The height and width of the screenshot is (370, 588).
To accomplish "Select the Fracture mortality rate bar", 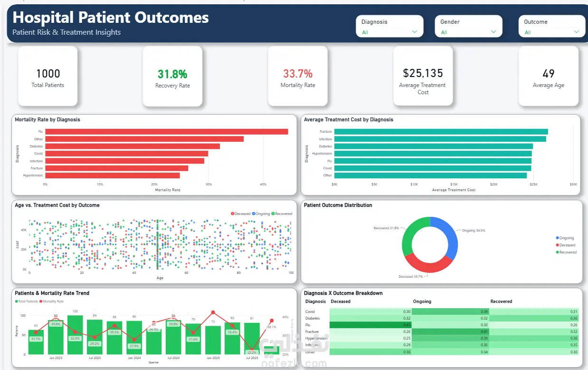I will tap(116, 168).
